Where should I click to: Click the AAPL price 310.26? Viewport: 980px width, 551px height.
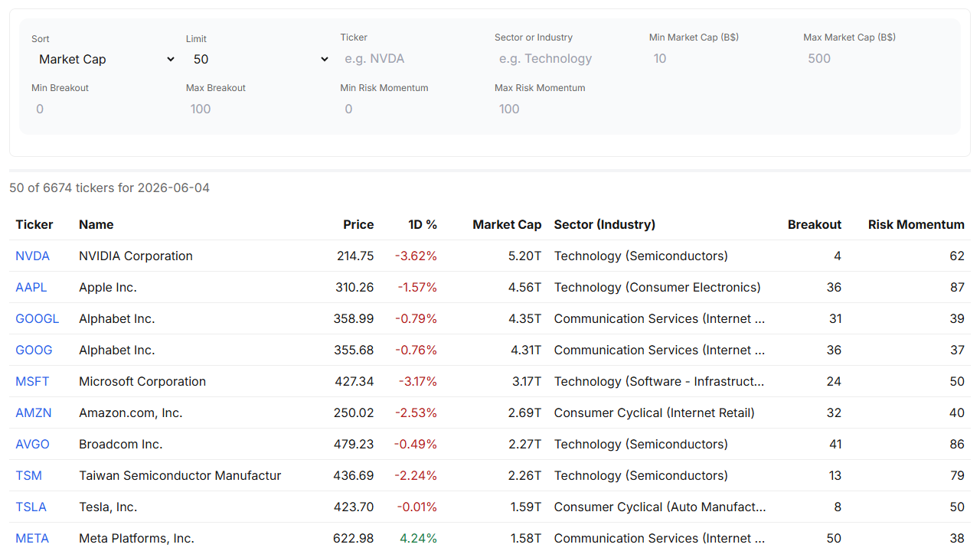tap(355, 287)
